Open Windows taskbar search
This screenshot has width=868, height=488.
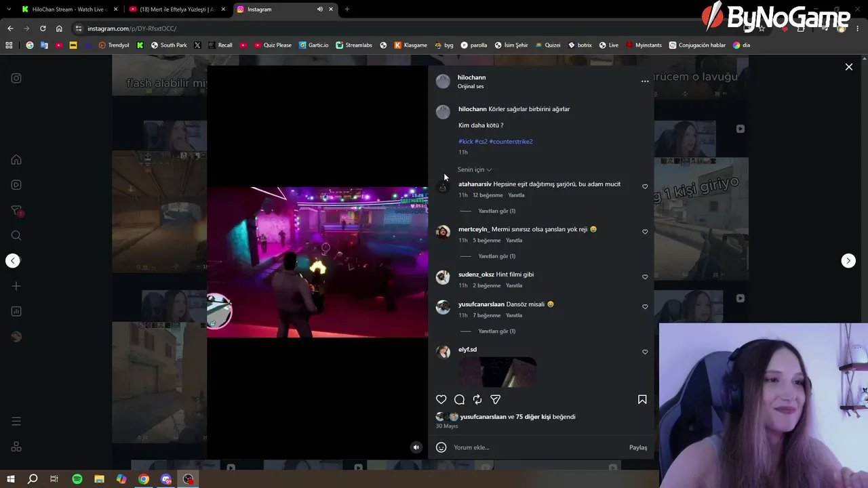(33, 479)
